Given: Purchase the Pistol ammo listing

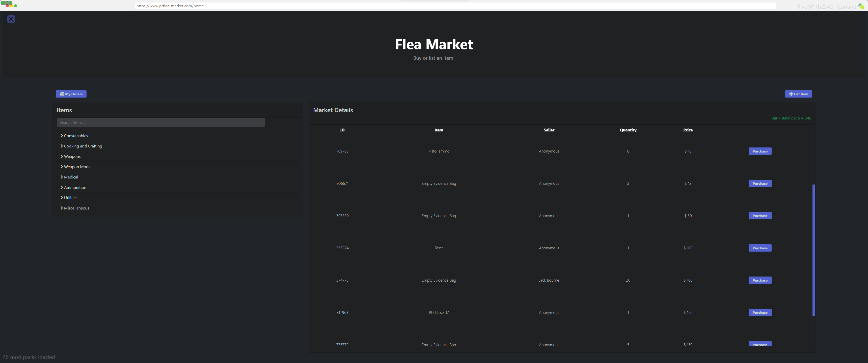Looking at the screenshot, I should (x=760, y=151).
